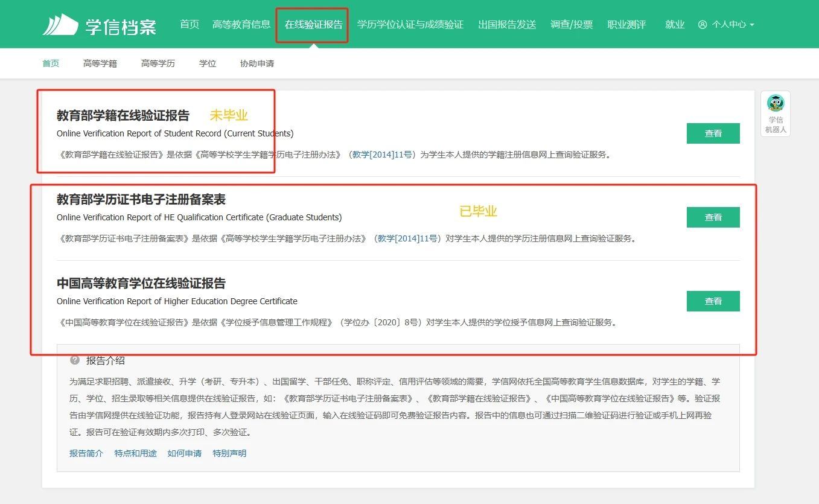The width and height of the screenshot is (819, 504).
Task: Click the 中国高等教育学位在线验证报告 heading
Action: click(141, 283)
